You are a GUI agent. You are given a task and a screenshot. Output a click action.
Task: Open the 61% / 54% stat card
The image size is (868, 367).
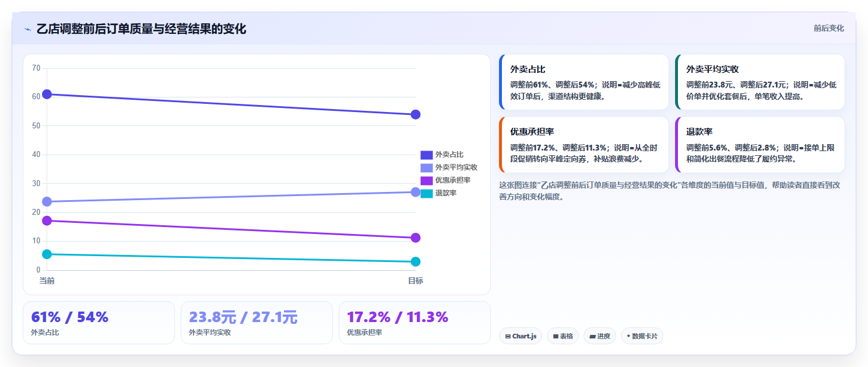tap(99, 323)
